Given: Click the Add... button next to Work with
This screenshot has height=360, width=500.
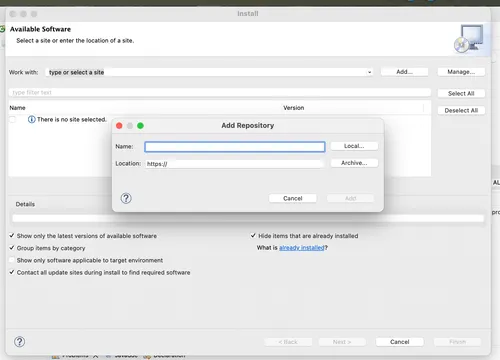Looking at the screenshot, I should (404, 72).
